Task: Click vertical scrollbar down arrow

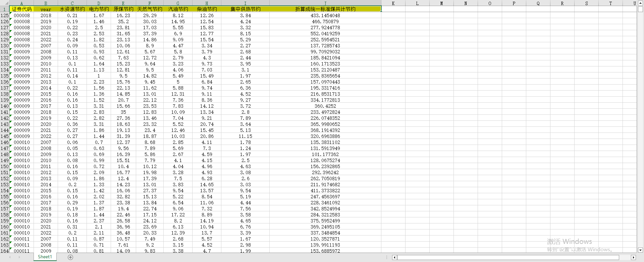Action: click(640, 250)
